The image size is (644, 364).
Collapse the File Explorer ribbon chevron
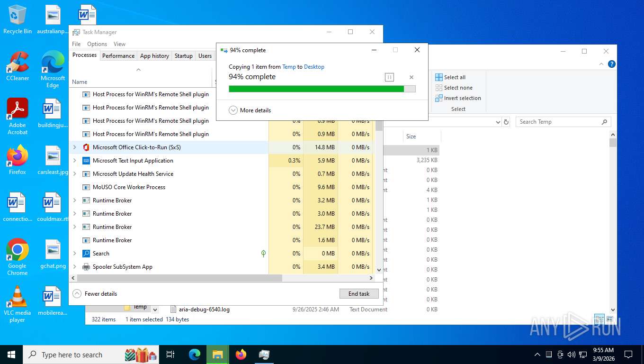pos(602,64)
